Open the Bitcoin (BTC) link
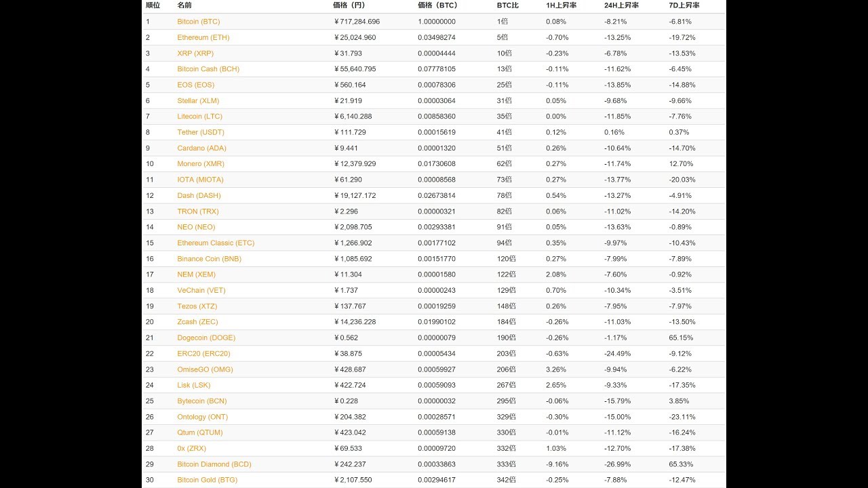 tap(198, 22)
